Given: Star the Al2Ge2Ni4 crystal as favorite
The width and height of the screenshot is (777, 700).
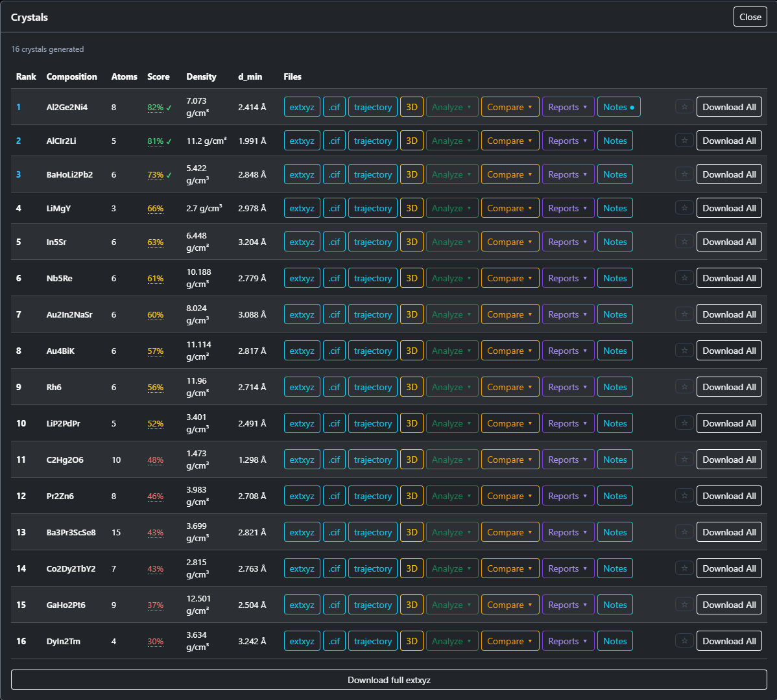Looking at the screenshot, I should (x=684, y=107).
